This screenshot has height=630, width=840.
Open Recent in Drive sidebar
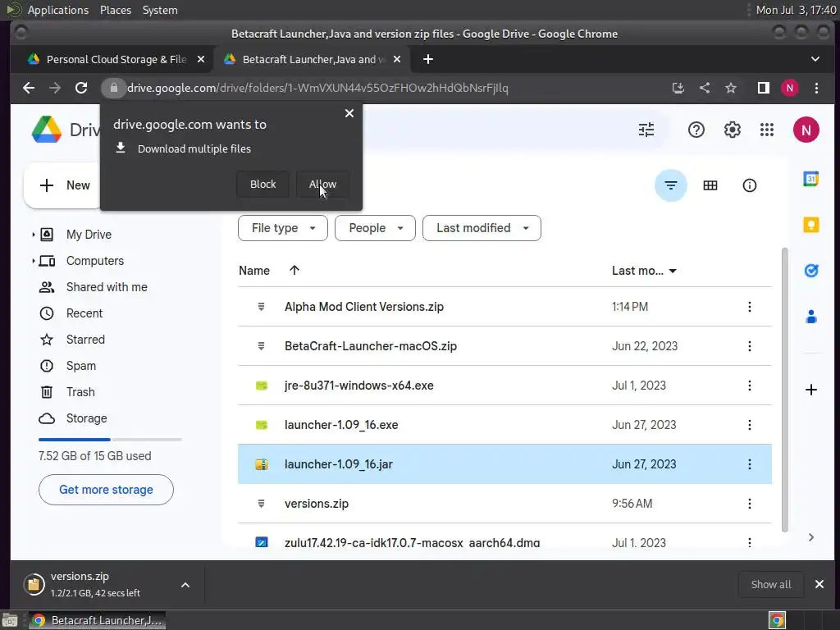(x=84, y=313)
